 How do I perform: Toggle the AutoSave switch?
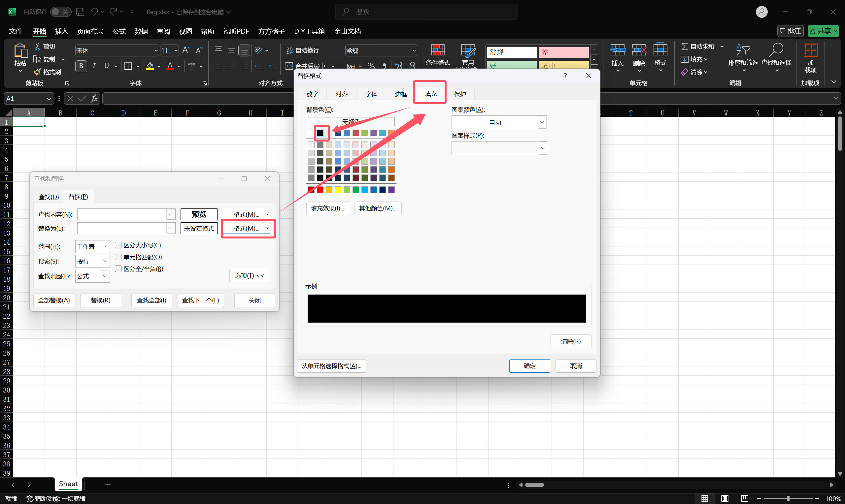click(60, 12)
